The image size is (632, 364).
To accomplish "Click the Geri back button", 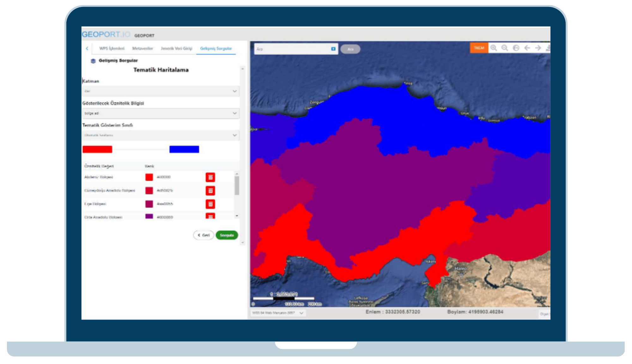I will pos(204,235).
